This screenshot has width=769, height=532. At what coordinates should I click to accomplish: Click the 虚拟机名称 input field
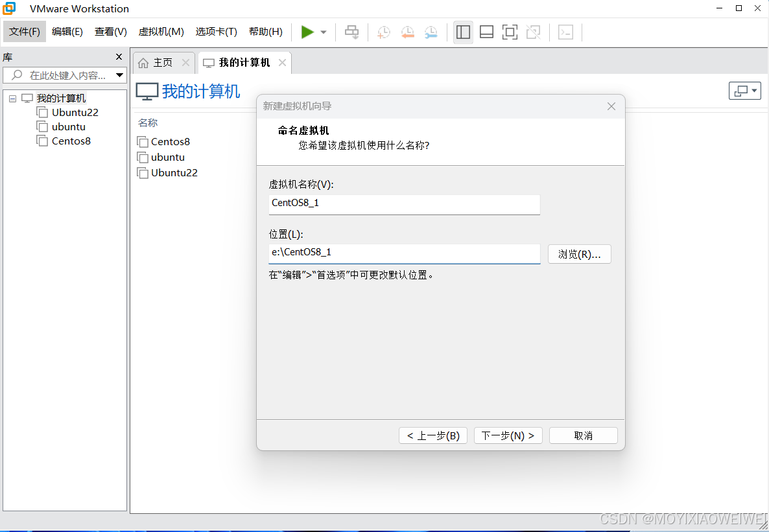pos(404,205)
